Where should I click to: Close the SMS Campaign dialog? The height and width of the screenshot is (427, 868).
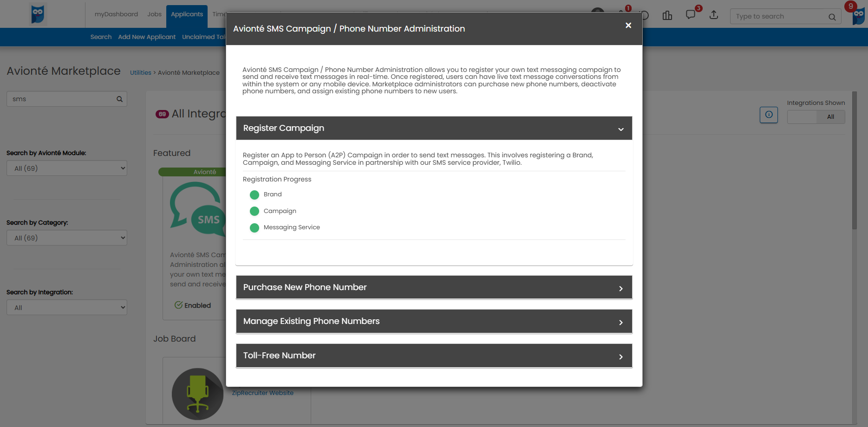tap(628, 26)
